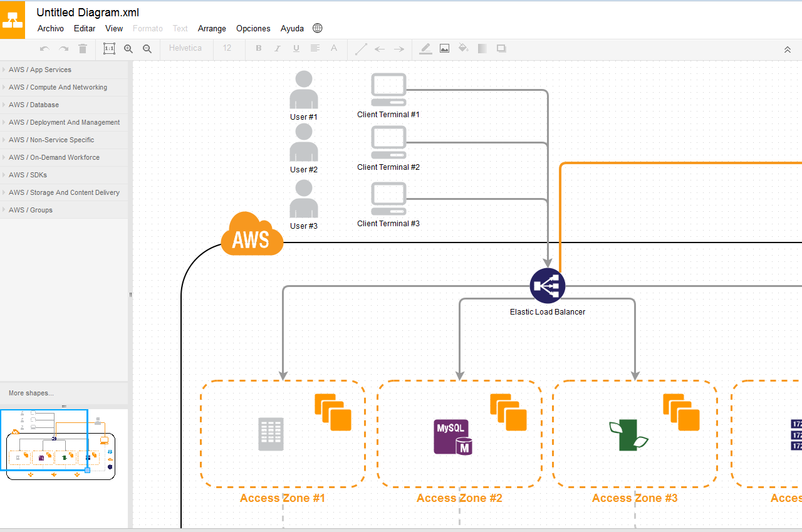Viewport: 802px width, 532px height.
Task: Insert an Image using the toolbar icon
Action: [x=444, y=48]
